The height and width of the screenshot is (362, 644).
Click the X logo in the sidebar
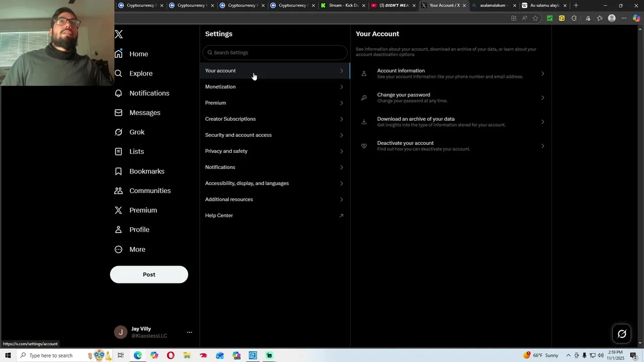pyautogui.click(x=119, y=34)
